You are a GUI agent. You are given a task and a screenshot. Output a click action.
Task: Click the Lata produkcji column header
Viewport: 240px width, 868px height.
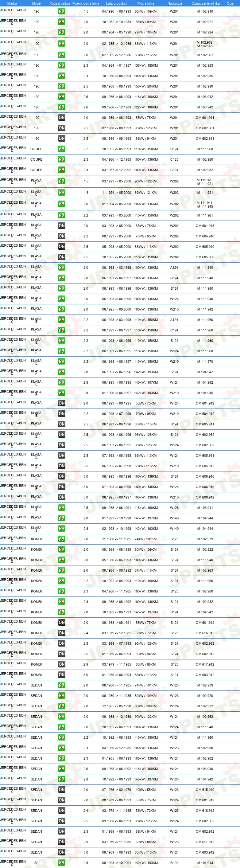(116, 3)
